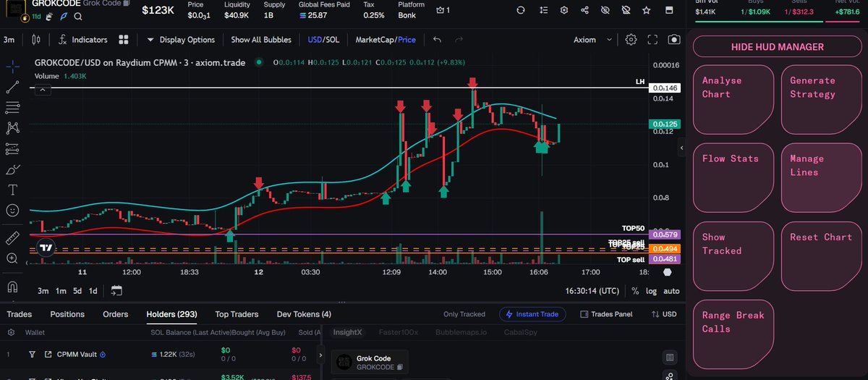Click HIDE HUD MANAGER button
Image resolution: width=868 pixels, height=380 pixels.
pos(777,47)
